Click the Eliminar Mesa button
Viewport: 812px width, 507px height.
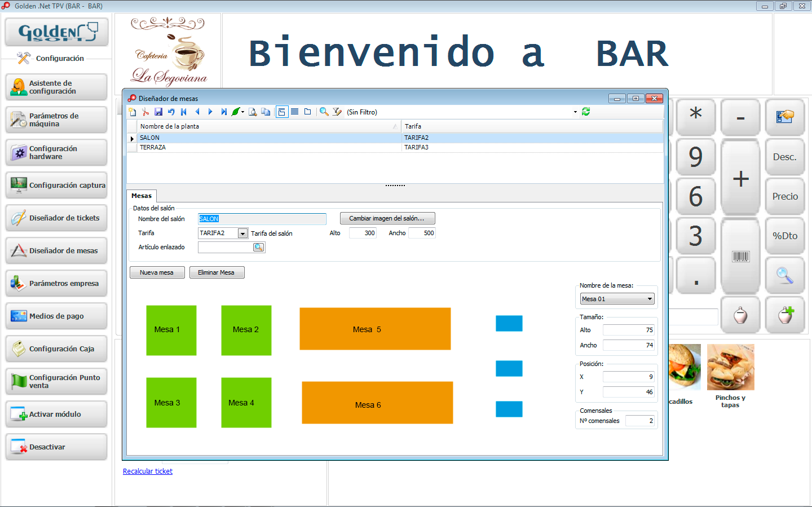(x=216, y=272)
